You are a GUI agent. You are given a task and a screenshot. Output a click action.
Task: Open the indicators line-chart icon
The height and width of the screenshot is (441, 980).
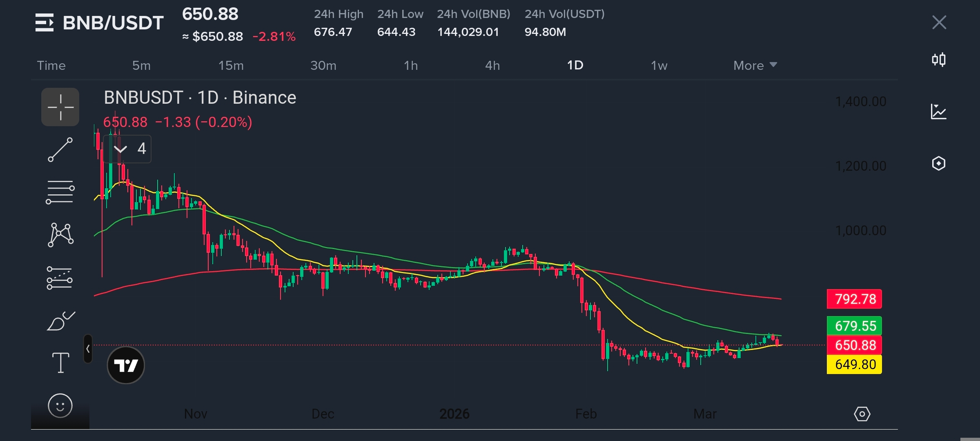point(938,111)
